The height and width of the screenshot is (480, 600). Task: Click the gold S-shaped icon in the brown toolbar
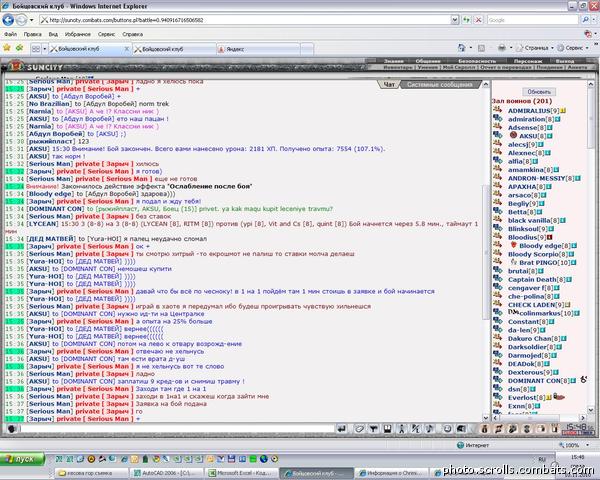pos(527,429)
